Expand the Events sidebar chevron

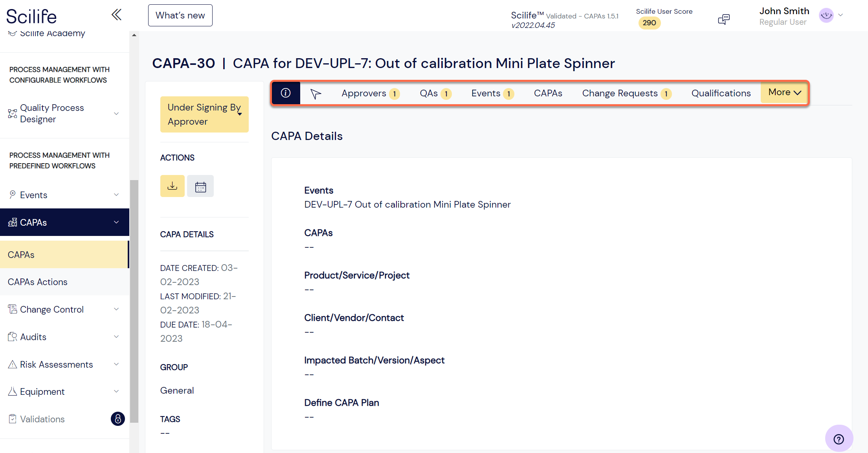[116, 195]
